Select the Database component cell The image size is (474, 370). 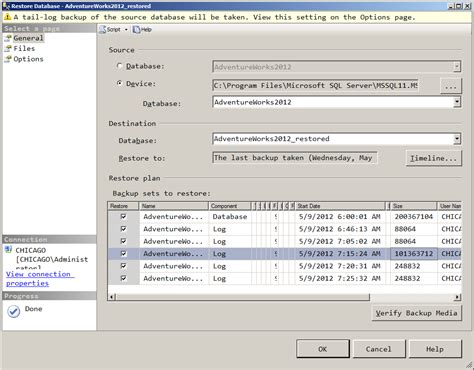pyautogui.click(x=230, y=217)
